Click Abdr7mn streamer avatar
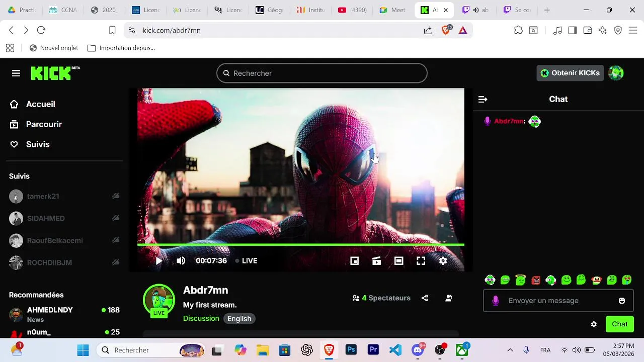This screenshot has height=362, width=644. tap(159, 300)
